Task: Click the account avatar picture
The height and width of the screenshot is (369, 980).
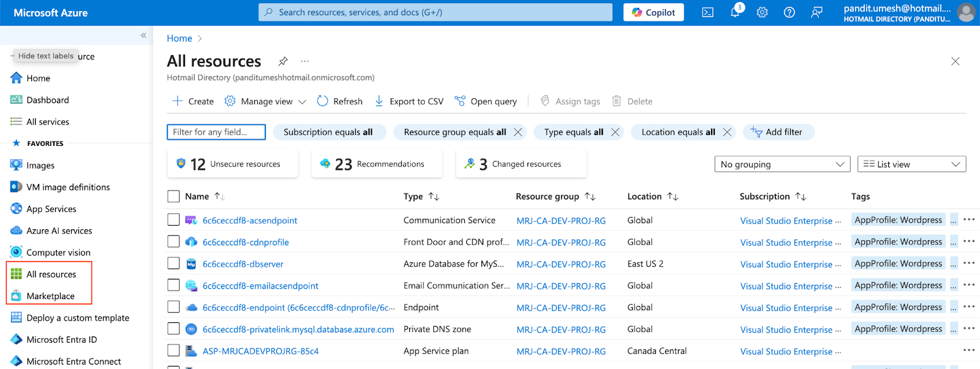Action: pyautogui.click(x=966, y=12)
